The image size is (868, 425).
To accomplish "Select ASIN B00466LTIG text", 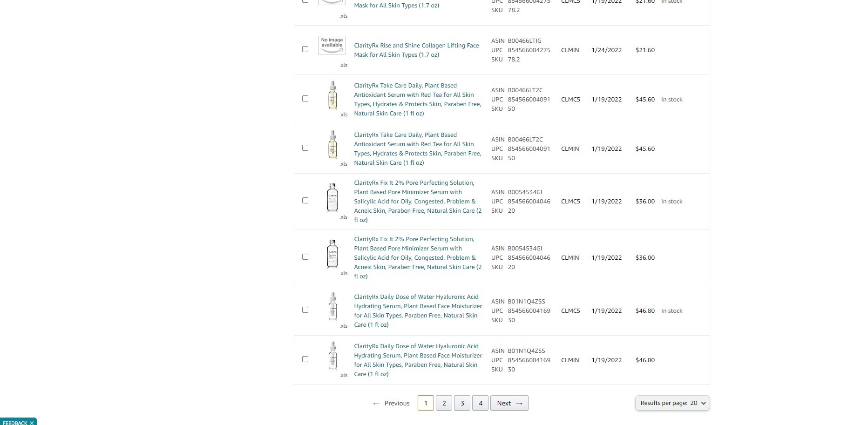I will 524,40.
